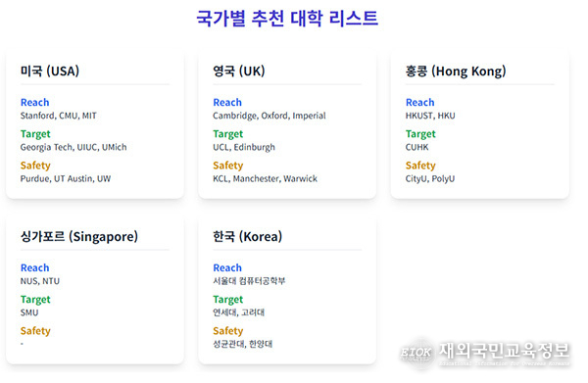Click the Purdue, UT Austin, UW text

click(x=66, y=178)
